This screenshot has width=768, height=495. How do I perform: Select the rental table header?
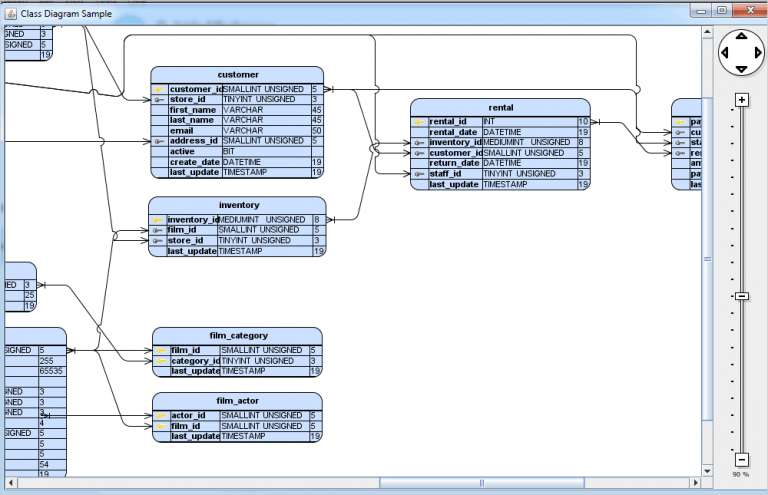(x=501, y=108)
